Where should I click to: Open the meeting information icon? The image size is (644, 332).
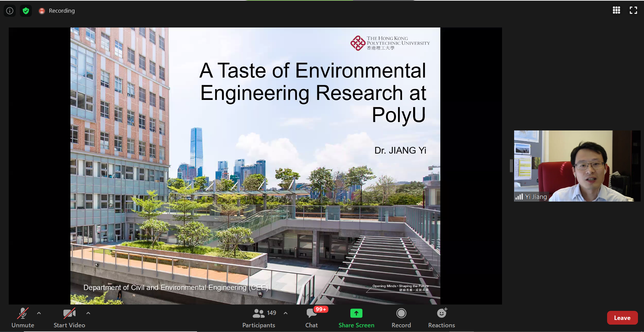point(10,11)
